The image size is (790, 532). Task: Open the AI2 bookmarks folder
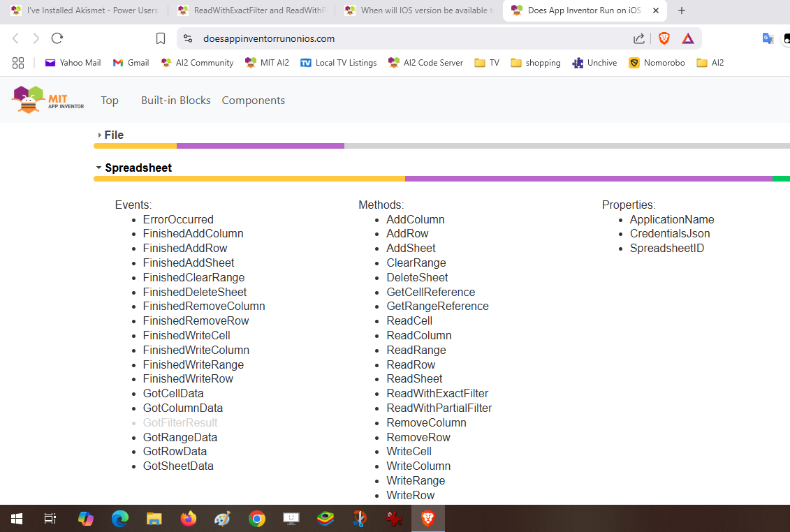710,62
